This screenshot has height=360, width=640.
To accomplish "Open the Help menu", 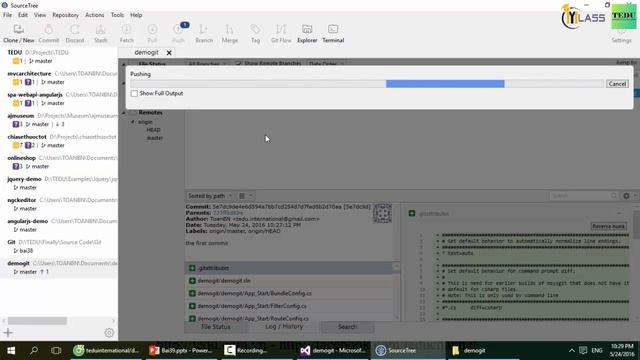I will [136, 15].
